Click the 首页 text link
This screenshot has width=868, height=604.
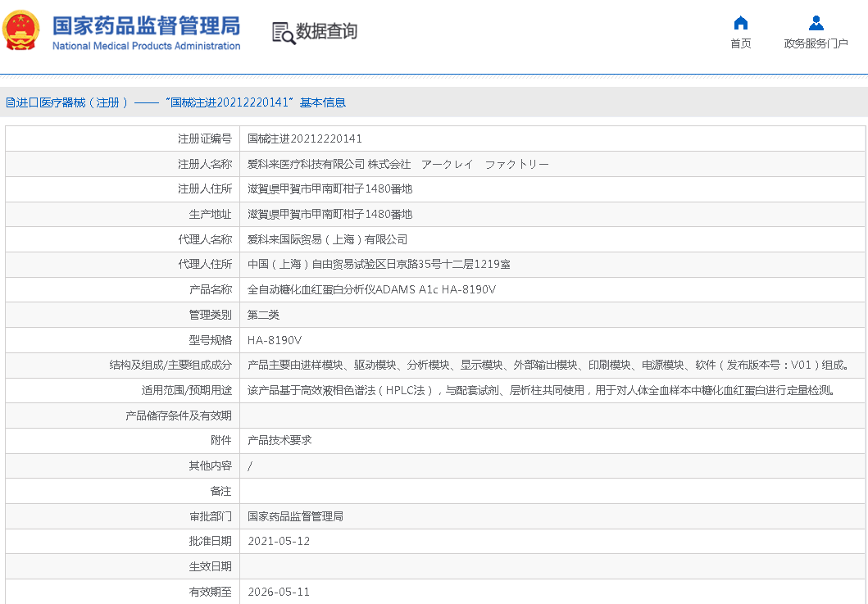pos(740,43)
